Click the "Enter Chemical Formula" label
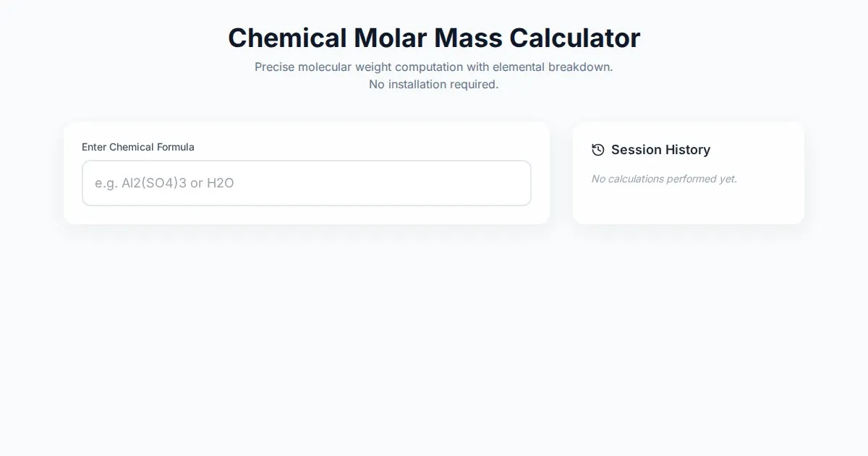 click(x=137, y=147)
